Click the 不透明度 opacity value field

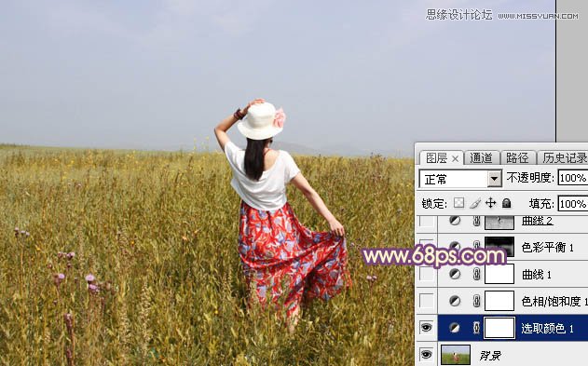pyautogui.click(x=573, y=178)
